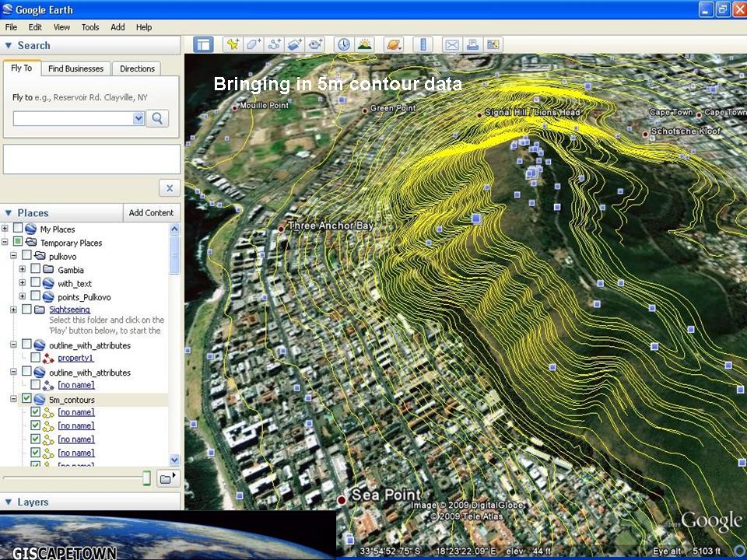Screen dimensions: 747x560
Task: Open the View menu
Action: point(61,27)
